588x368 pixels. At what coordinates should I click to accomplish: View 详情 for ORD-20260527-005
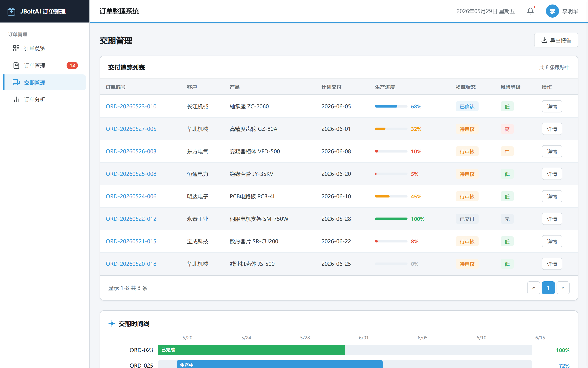[x=552, y=129]
